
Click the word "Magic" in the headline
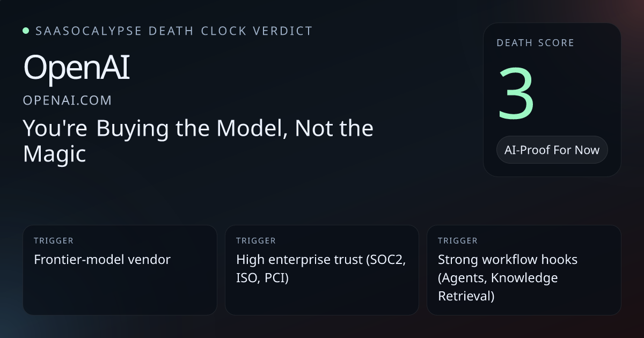[54, 154]
